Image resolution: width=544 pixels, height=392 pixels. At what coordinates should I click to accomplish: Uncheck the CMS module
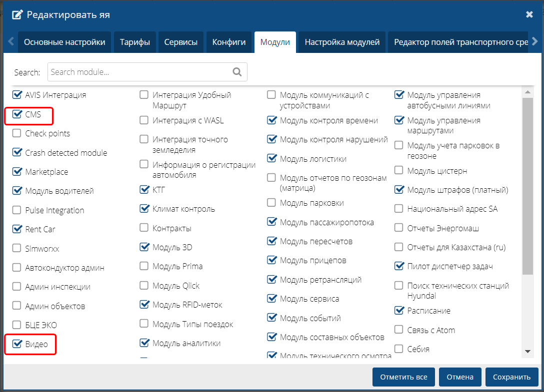click(x=17, y=114)
